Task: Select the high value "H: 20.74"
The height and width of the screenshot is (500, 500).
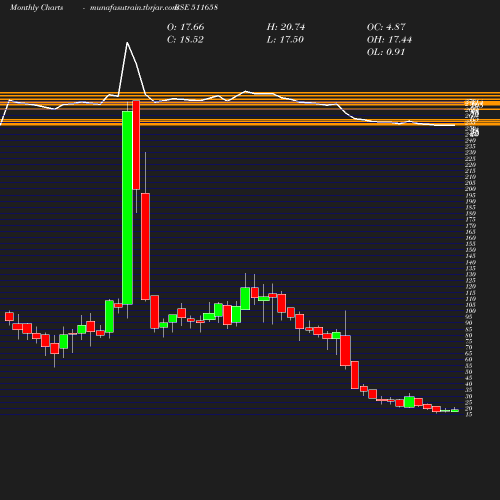Action: [286, 27]
